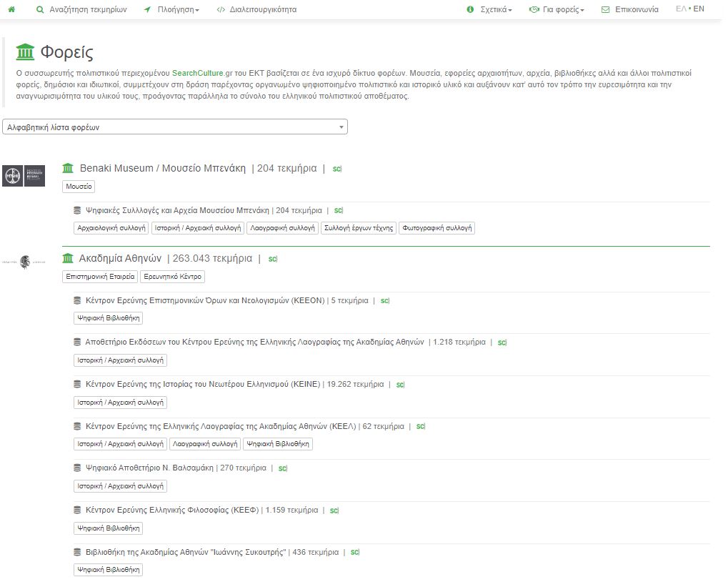728x582 pixels.
Task: Click the database icon beside the ΚΕΕΦ collection
Action: (x=78, y=511)
